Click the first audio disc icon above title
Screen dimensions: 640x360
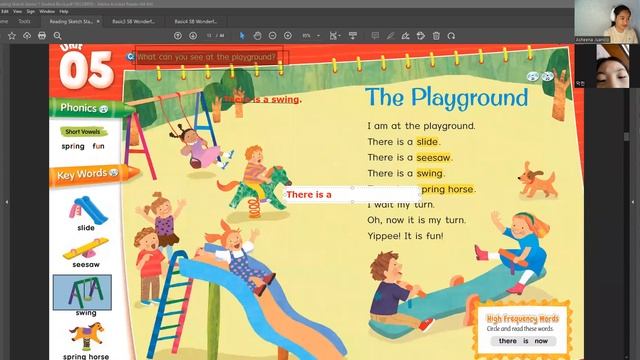point(532,76)
